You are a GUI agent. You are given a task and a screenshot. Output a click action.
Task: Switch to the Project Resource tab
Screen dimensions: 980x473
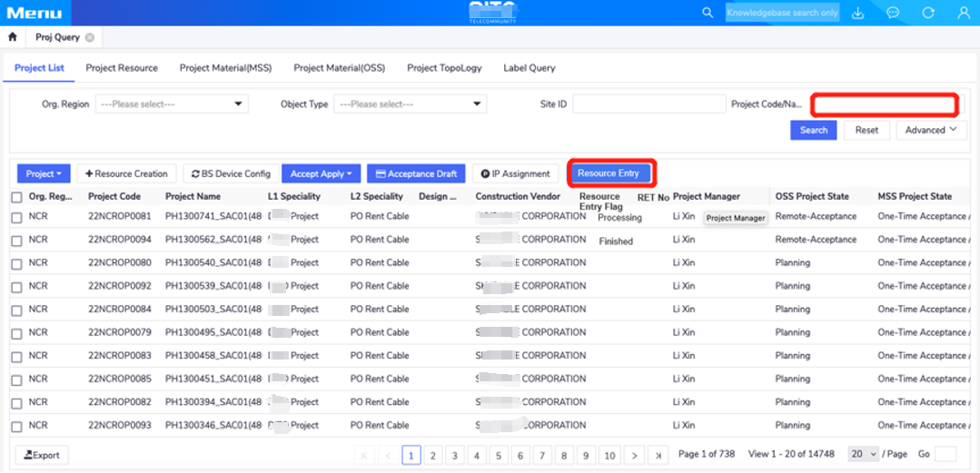[122, 68]
